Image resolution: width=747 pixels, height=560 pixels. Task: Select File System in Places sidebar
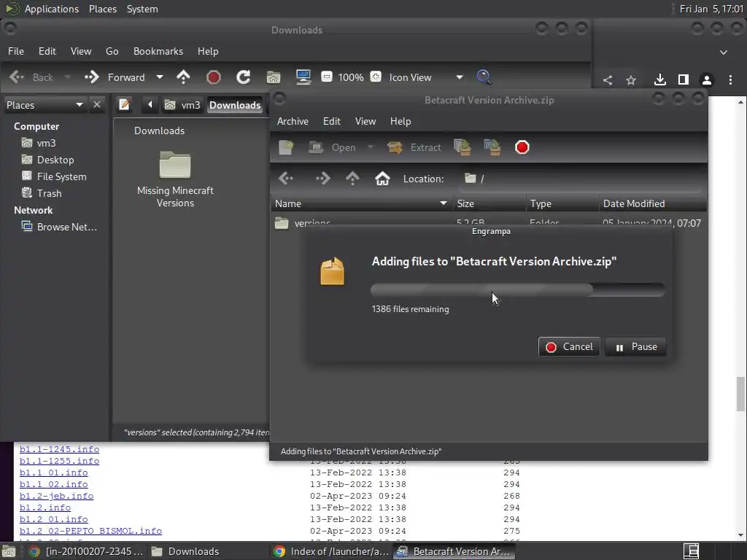pyautogui.click(x=54, y=176)
